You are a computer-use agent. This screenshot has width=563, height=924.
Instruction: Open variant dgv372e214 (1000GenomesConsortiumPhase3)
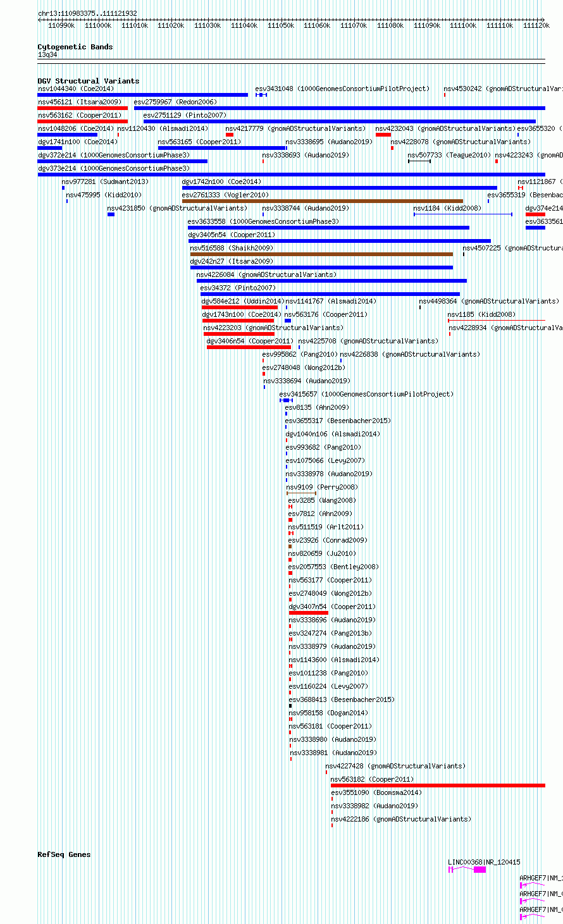114,155
